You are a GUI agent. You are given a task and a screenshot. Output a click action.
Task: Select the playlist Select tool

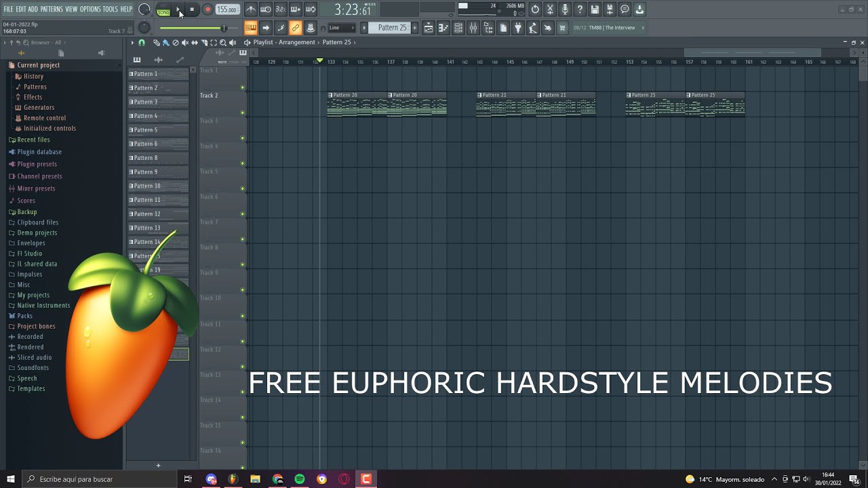[214, 43]
